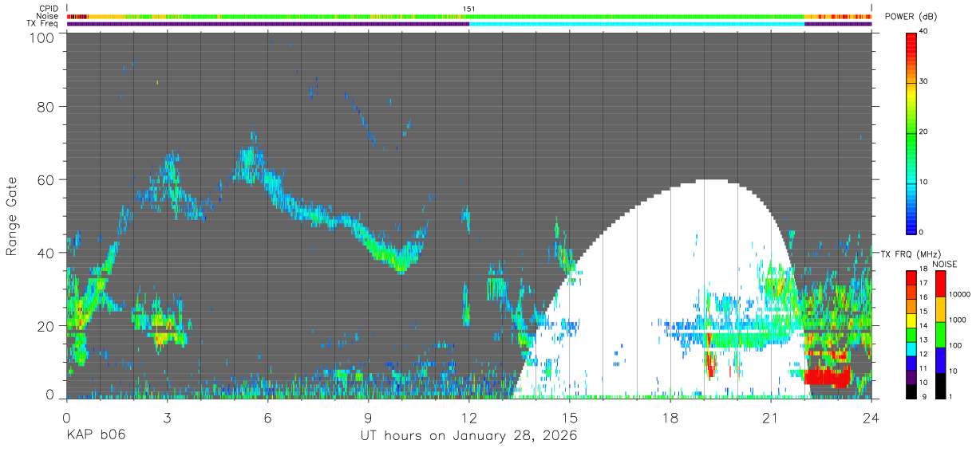Click the range gate axis label '80'
Screen dimensions: 980x452
(x=46, y=106)
